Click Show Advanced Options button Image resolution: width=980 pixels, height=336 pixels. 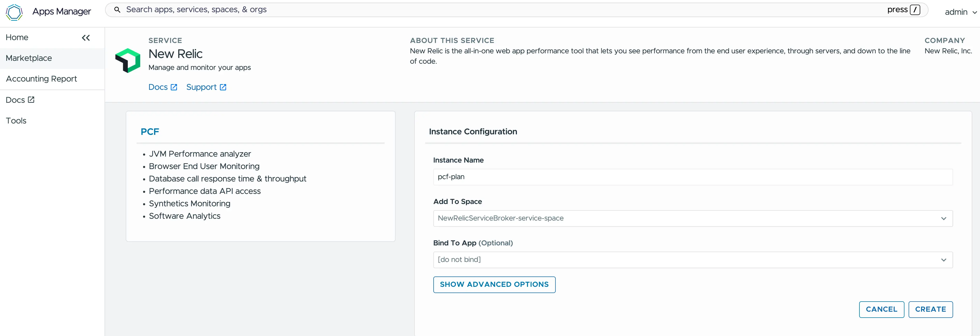pos(494,285)
